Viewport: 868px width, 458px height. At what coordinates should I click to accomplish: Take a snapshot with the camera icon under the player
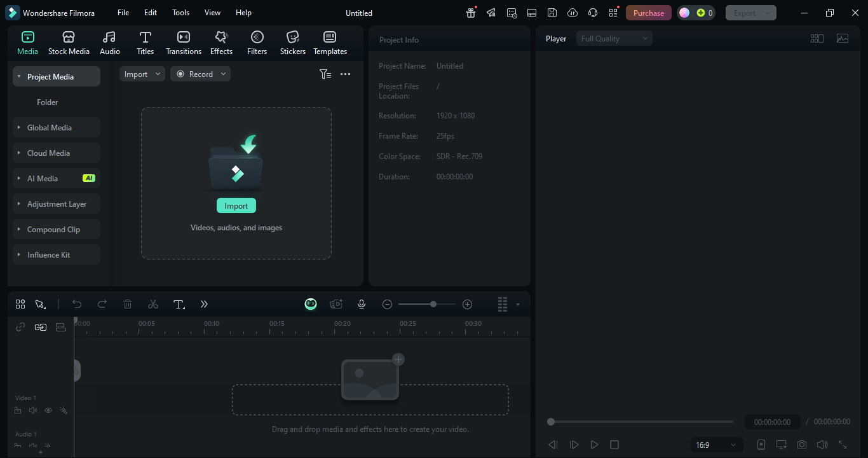(801, 444)
